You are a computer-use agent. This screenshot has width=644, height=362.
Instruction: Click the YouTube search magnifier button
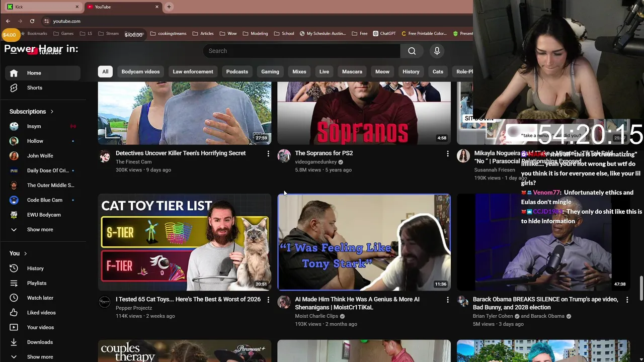412,51
